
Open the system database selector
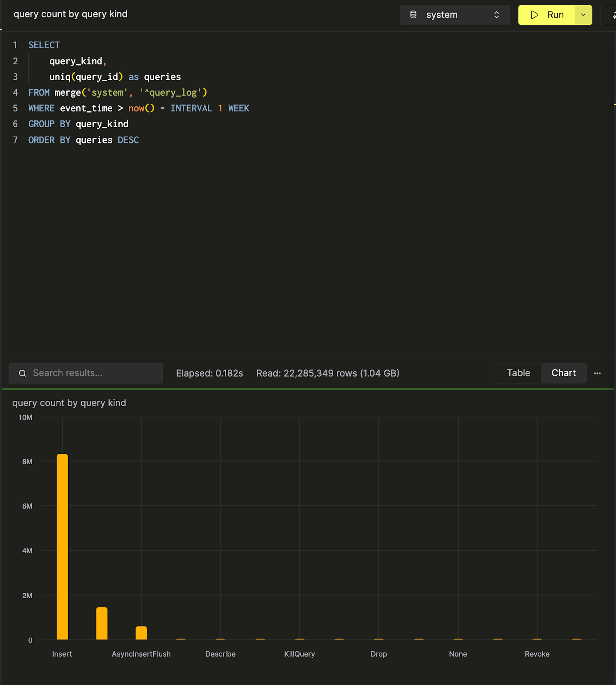pos(454,15)
